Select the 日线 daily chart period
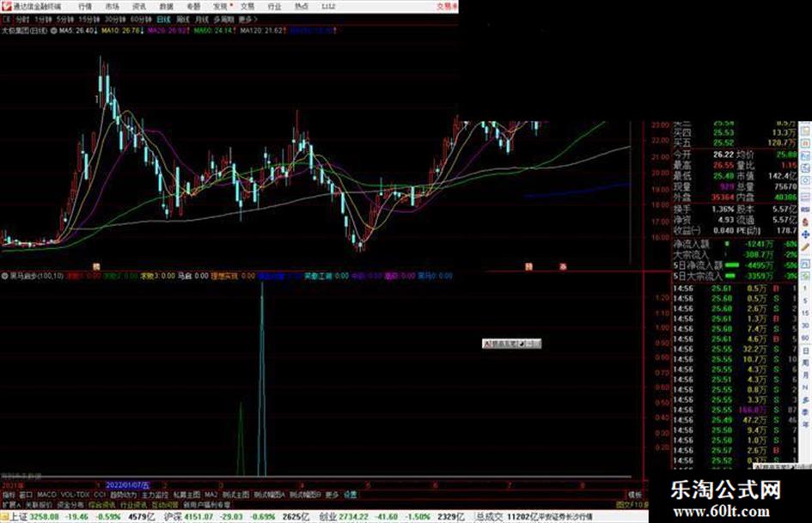The image size is (812, 523). (x=163, y=19)
